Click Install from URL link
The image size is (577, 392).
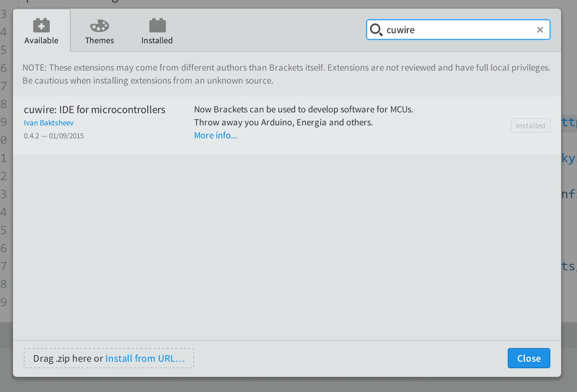pyautogui.click(x=145, y=358)
